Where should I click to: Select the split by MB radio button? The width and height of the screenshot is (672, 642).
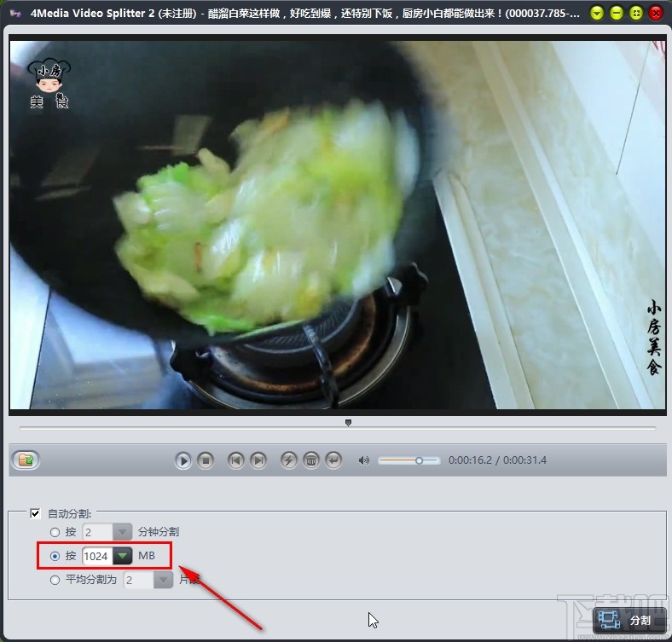(x=55, y=556)
